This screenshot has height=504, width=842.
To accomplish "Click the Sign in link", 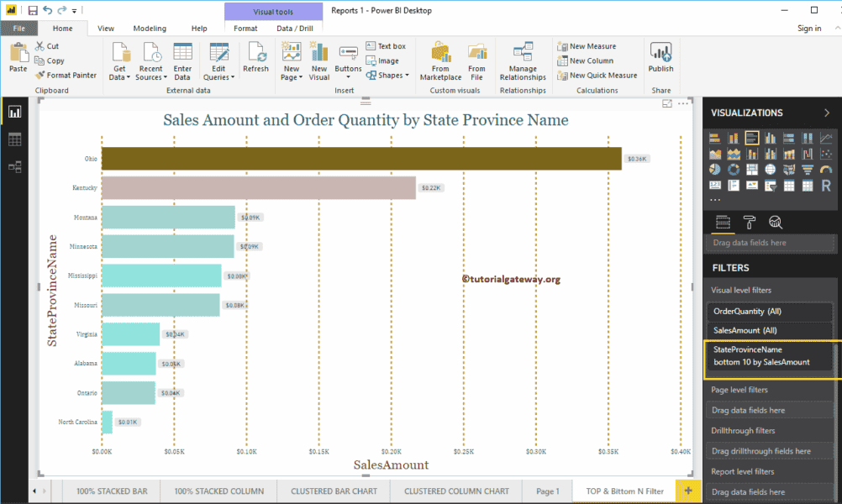I will coord(809,29).
